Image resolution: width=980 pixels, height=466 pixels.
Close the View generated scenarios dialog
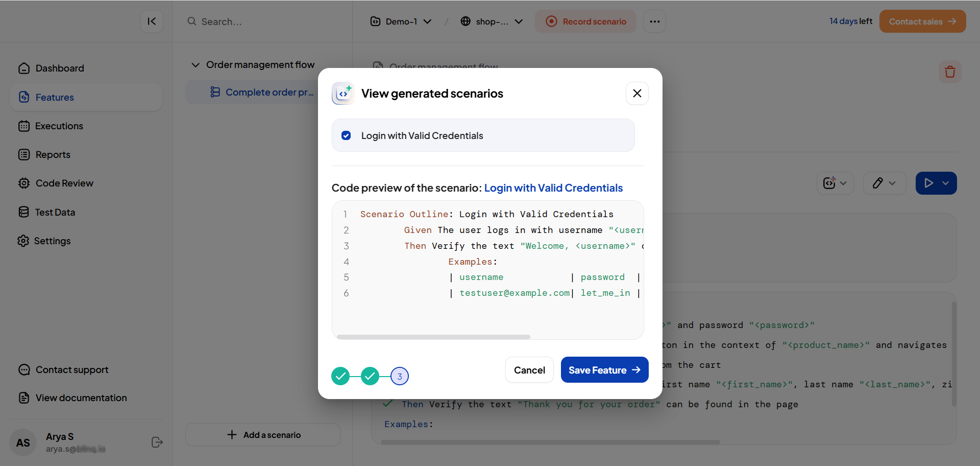click(637, 94)
